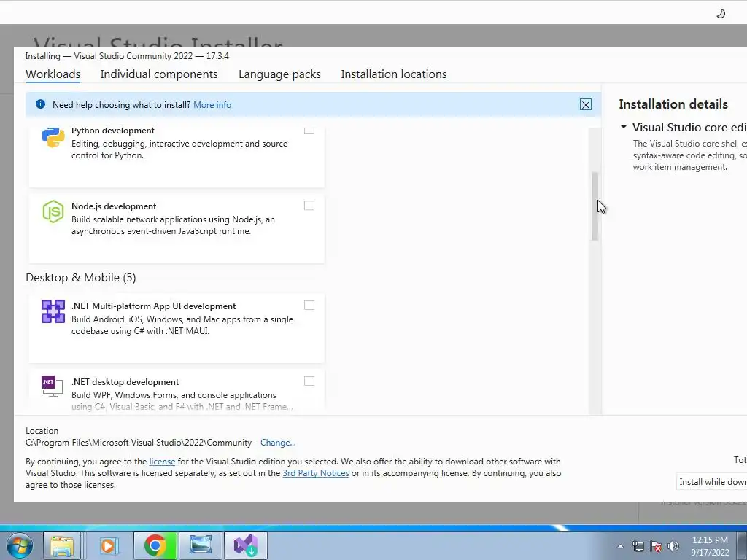The width and height of the screenshot is (747, 560).
Task: Click the volume speaker tray icon
Action: pyautogui.click(x=673, y=546)
